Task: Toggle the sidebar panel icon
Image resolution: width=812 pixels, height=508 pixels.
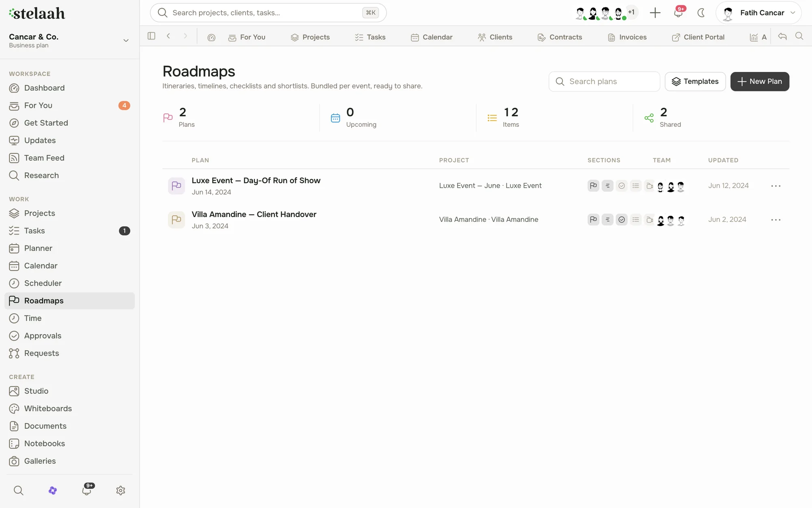Action: pos(151,36)
